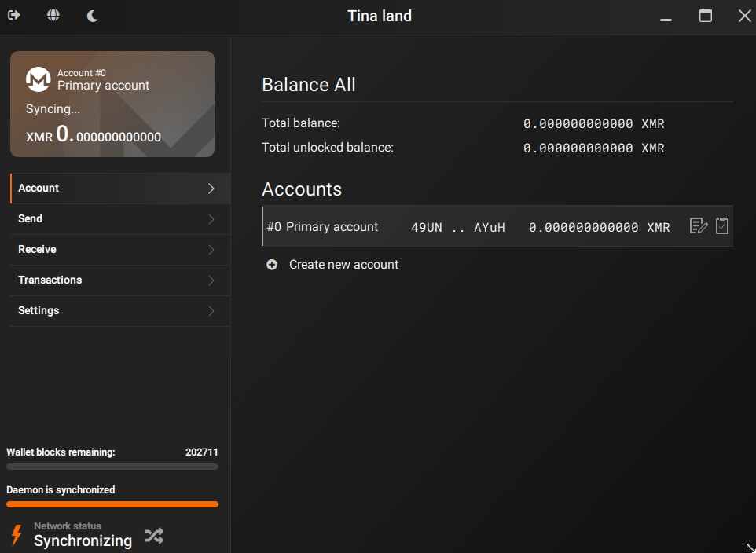Screen dimensions: 756x553
Task: Click the lightning bolt network status icon
Action: click(x=16, y=534)
